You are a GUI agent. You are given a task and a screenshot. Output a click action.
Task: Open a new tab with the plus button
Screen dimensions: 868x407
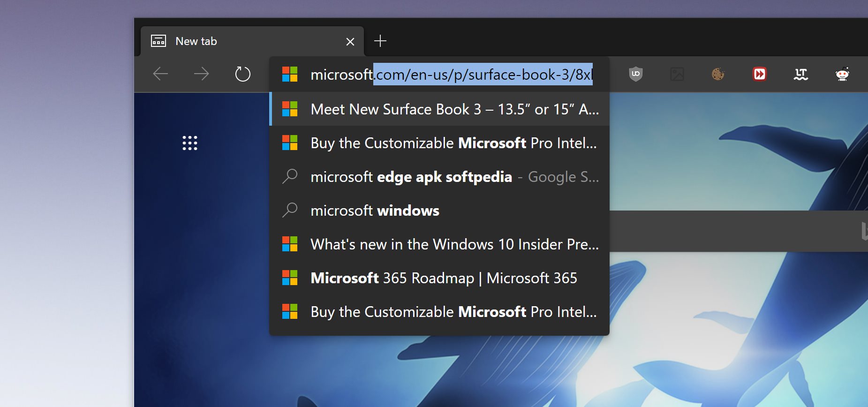[380, 41]
